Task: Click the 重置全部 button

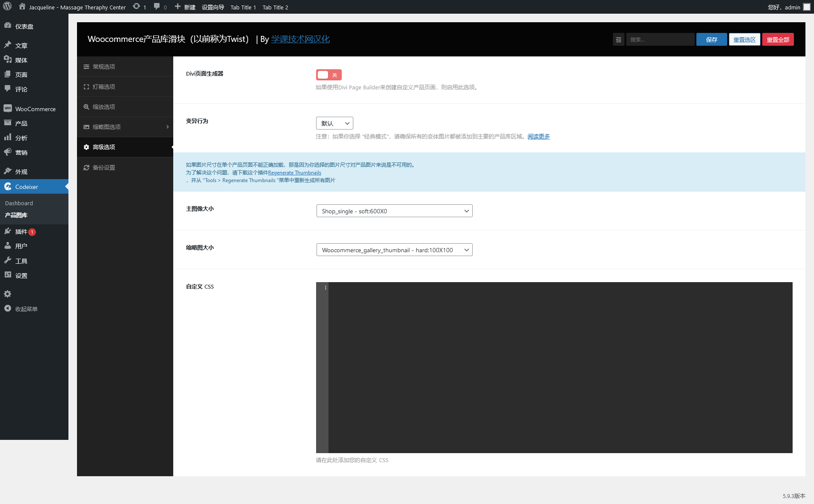Action: (x=778, y=40)
